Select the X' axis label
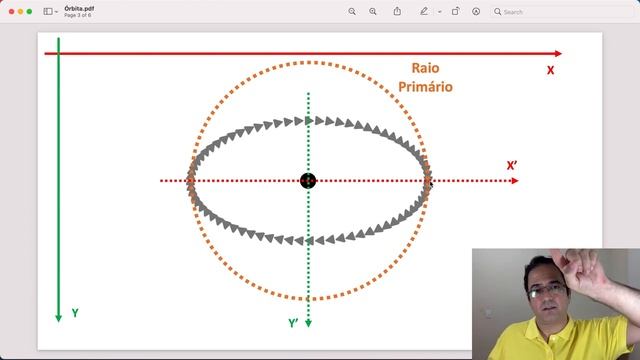 tap(512, 165)
